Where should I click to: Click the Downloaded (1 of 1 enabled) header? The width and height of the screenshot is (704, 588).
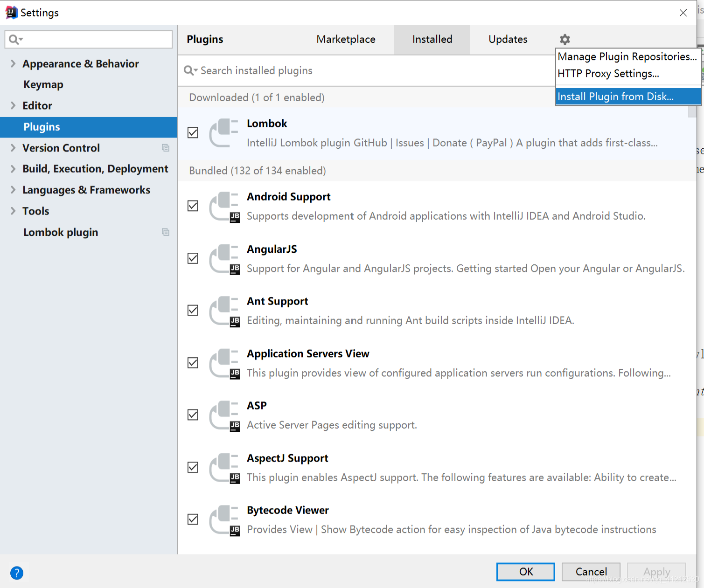(257, 97)
